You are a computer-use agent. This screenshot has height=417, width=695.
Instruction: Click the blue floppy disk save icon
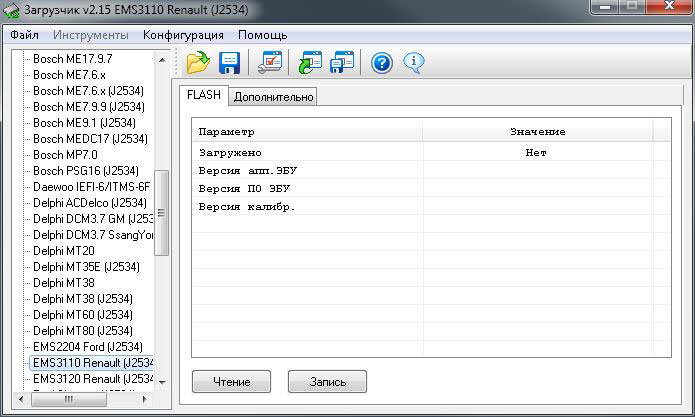click(230, 64)
